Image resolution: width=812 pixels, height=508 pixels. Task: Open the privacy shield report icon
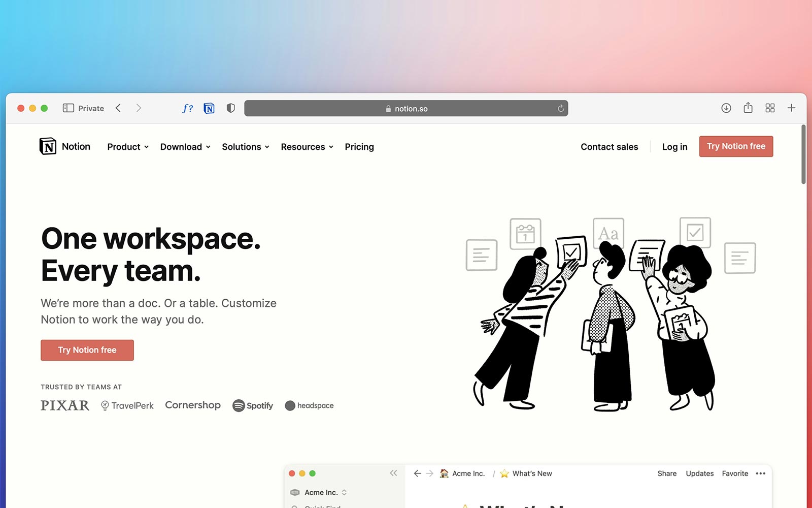coord(231,108)
